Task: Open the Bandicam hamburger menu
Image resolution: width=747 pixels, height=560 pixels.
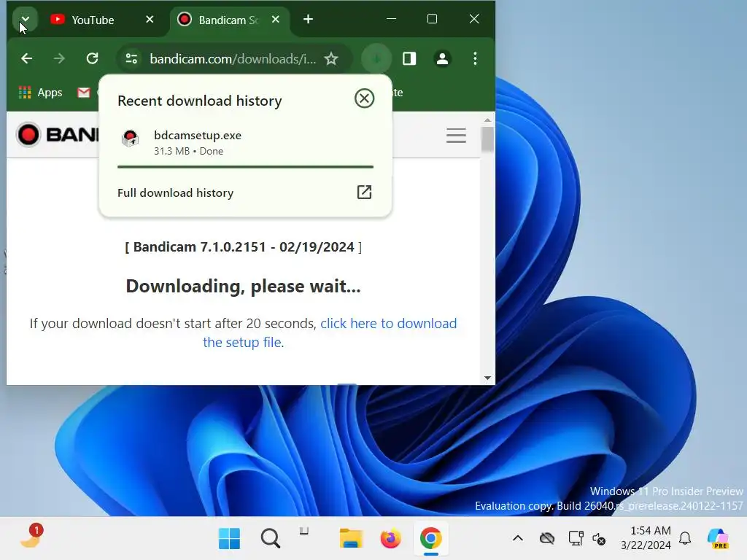Action: tap(456, 135)
